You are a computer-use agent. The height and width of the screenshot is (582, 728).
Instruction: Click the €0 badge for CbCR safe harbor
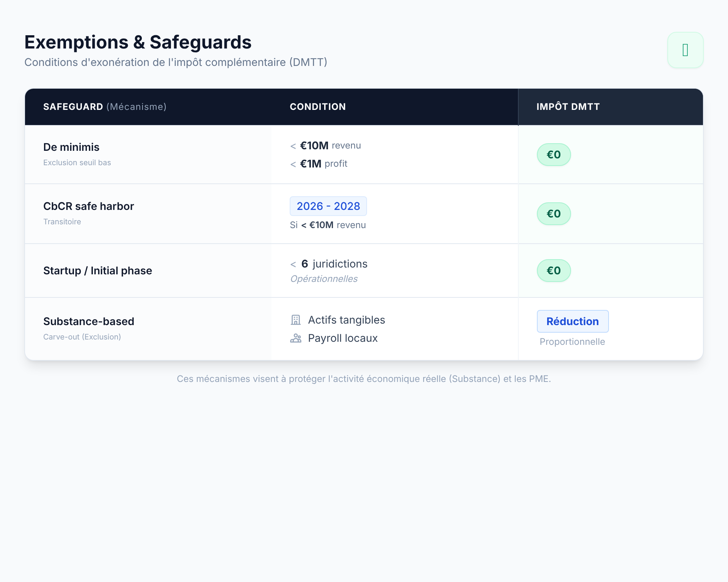pyautogui.click(x=554, y=214)
